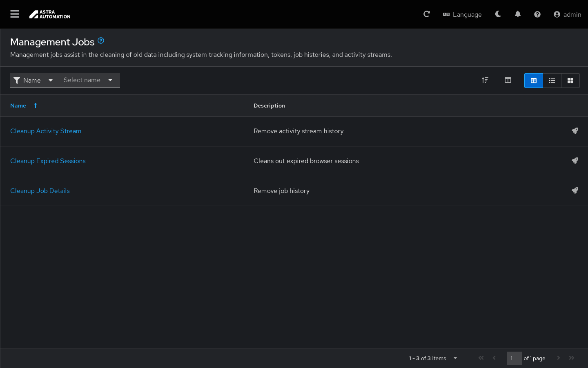Click the Management Jobs help icon
Viewport: 588px width, 368px height.
(x=101, y=41)
